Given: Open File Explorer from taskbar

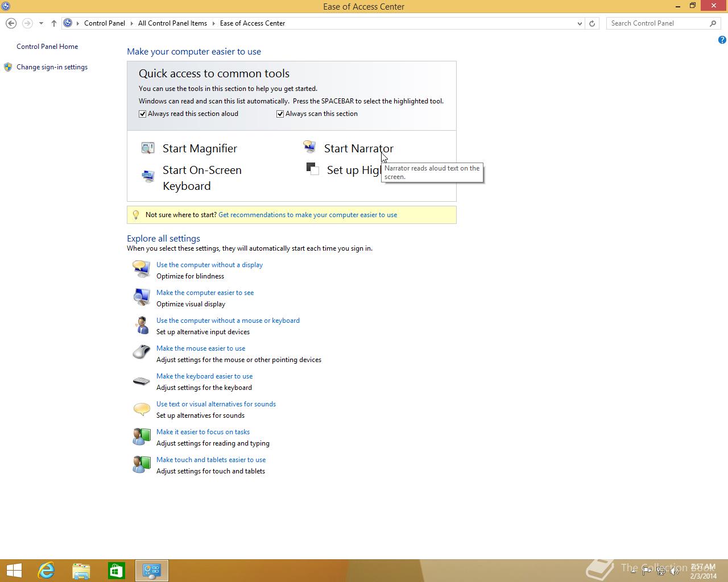Looking at the screenshot, I should coord(81,571).
